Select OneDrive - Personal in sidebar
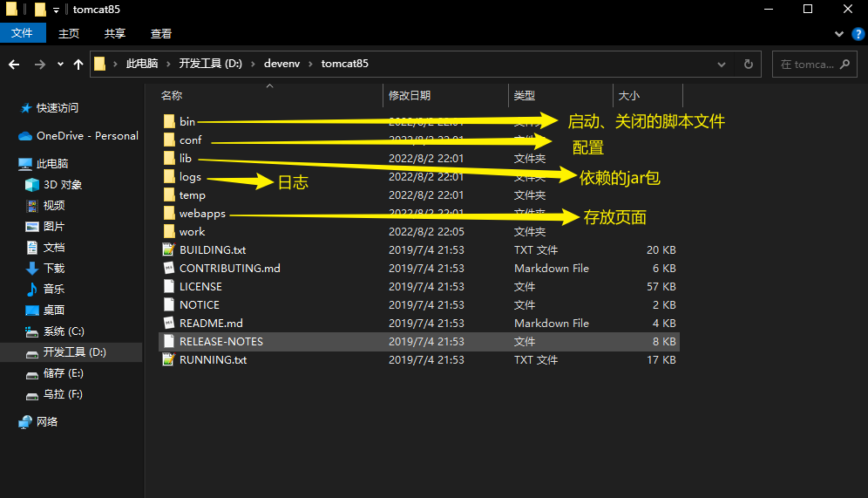The image size is (868, 498). coord(87,136)
